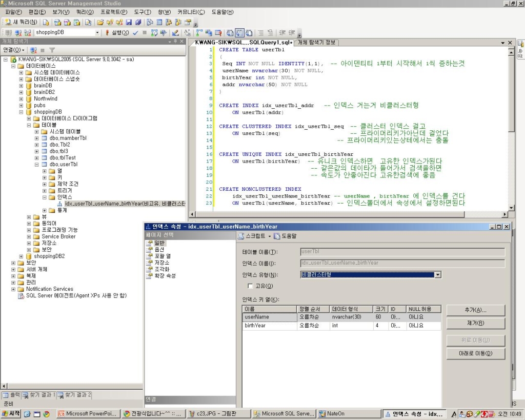Click the Object Explorer filter funnel icon
This screenshot has width=525, height=420.
[x=52, y=50]
